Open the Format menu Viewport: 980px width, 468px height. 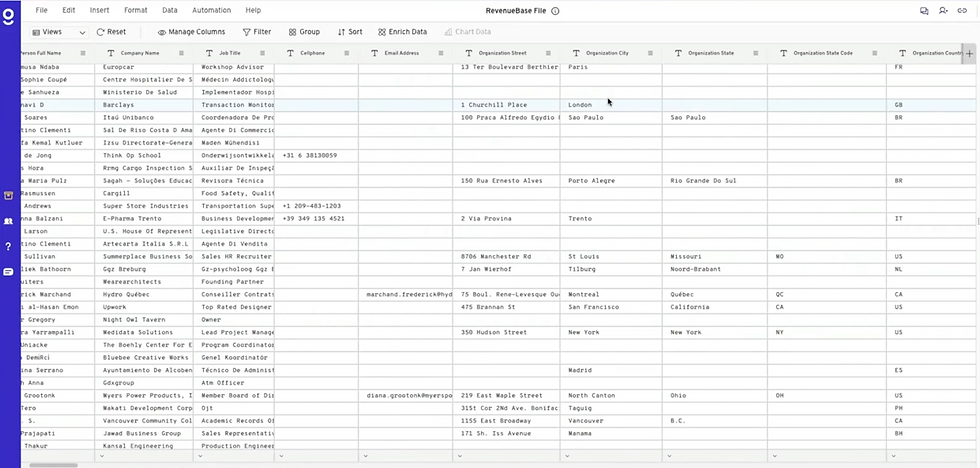point(136,11)
